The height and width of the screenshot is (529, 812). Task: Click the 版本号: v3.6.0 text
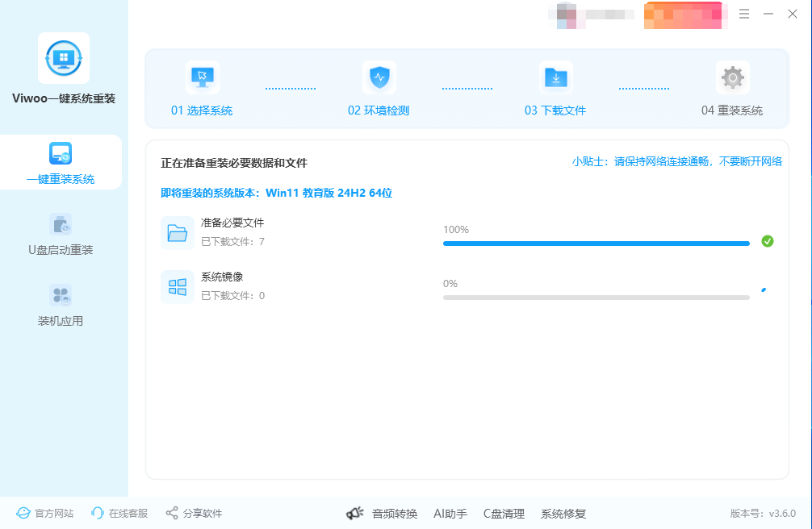point(763,514)
